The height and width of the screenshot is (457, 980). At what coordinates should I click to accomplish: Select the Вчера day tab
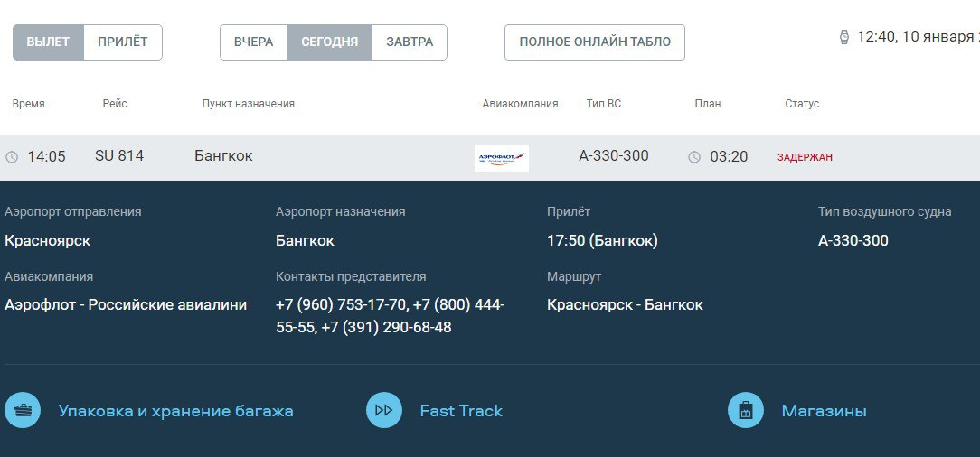click(x=253, y=42)
